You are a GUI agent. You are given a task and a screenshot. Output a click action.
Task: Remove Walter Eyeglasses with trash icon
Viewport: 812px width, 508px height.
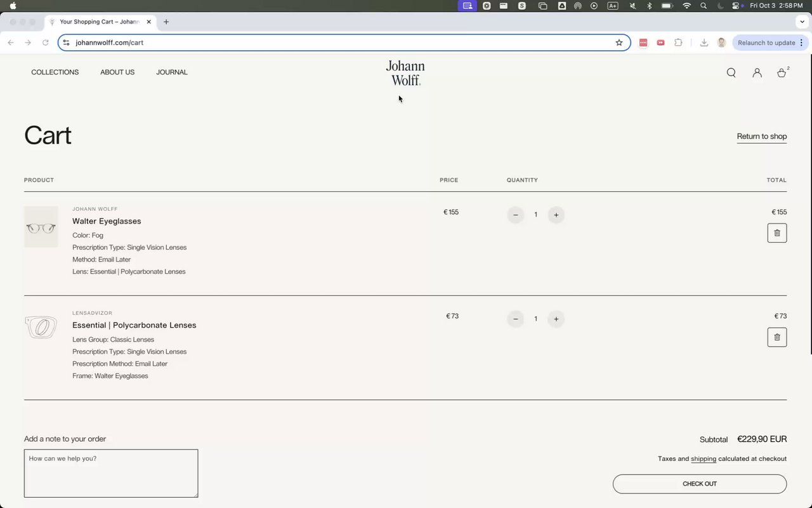(777, 233)
